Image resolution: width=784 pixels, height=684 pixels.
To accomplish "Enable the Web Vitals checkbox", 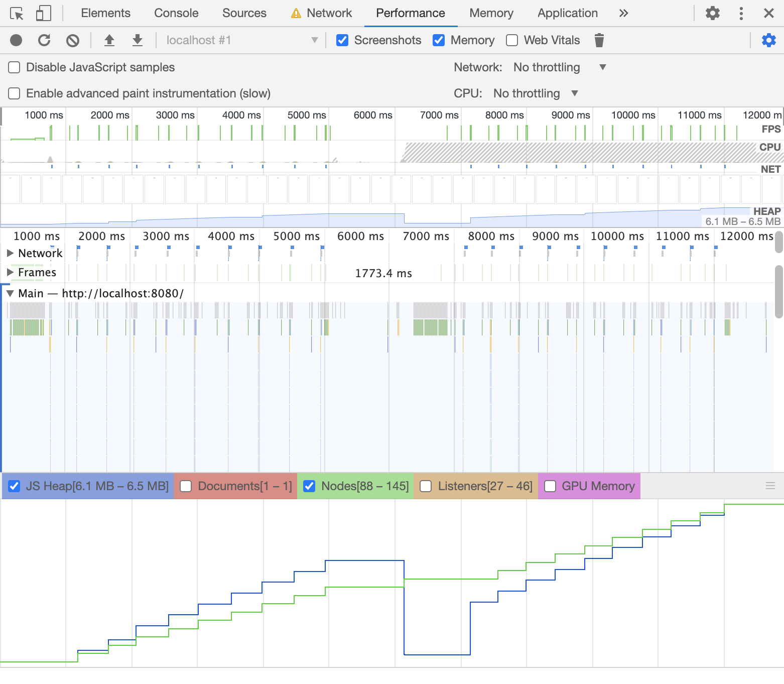I will [512, 40].
